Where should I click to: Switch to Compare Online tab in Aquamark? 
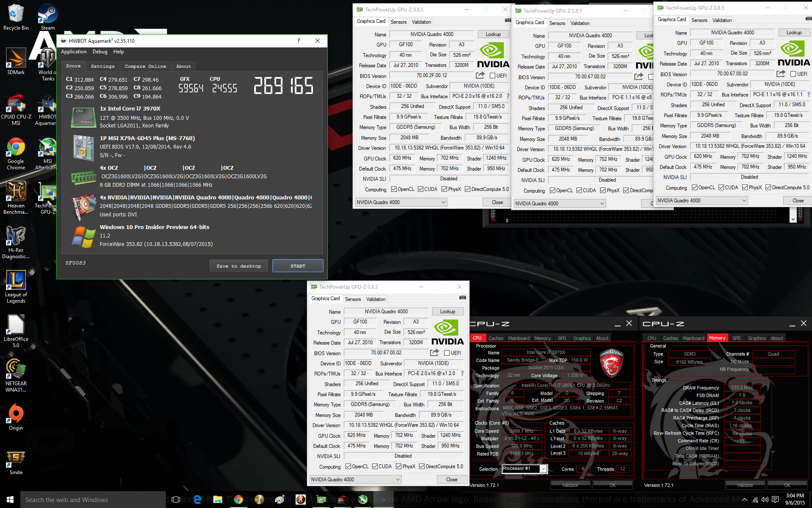(145, 66)
